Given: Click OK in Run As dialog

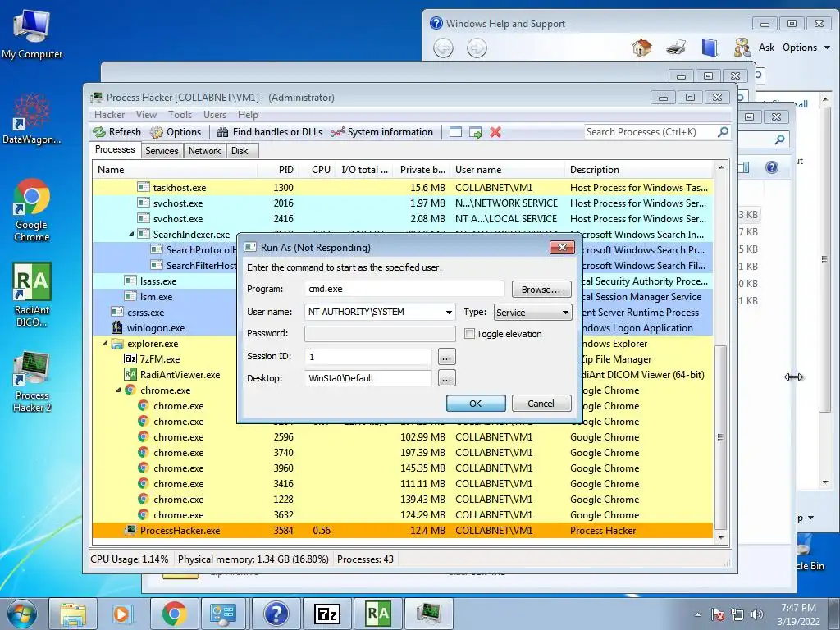Looking at the screenshot, I should click(x=476, y=404).
